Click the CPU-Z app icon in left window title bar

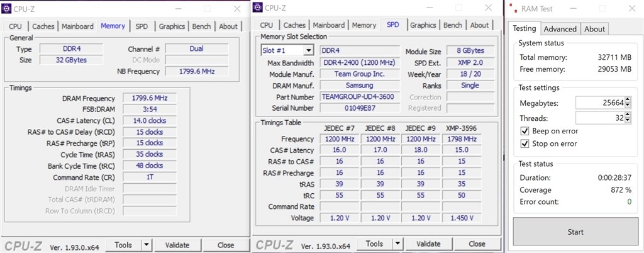pyautogui.click(x=6, y=8)
